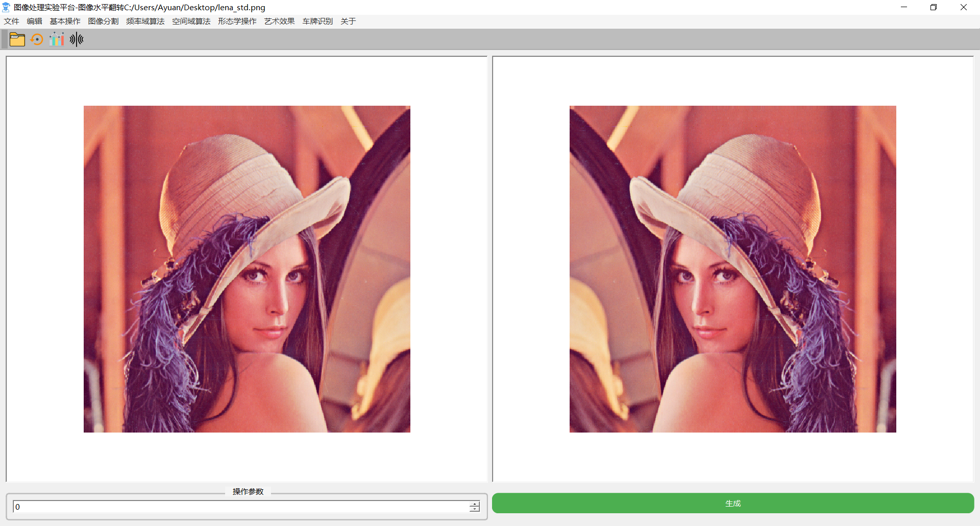Open the 艺术效果 menu
This screenshot has height=526, width=980.
pos(279,21)
